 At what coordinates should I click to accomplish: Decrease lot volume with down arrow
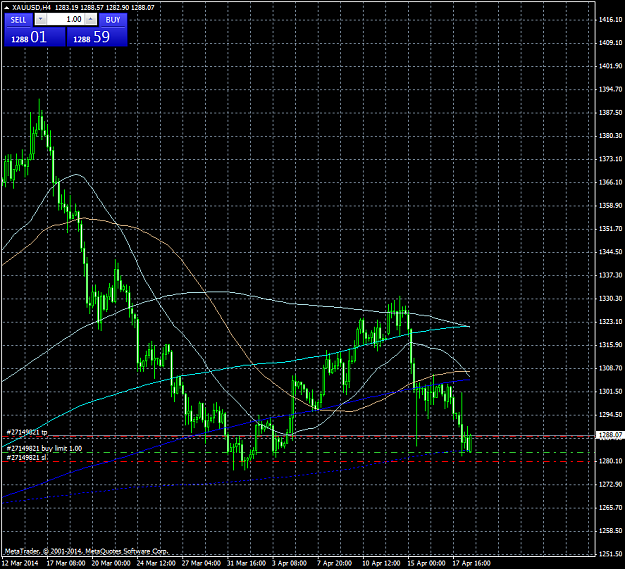[x=41, y=19]
